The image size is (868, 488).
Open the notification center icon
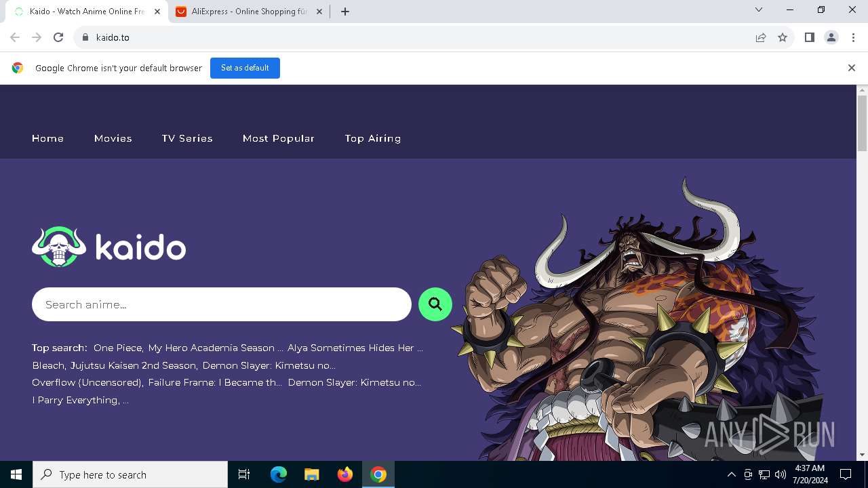(x=846, y=474)
